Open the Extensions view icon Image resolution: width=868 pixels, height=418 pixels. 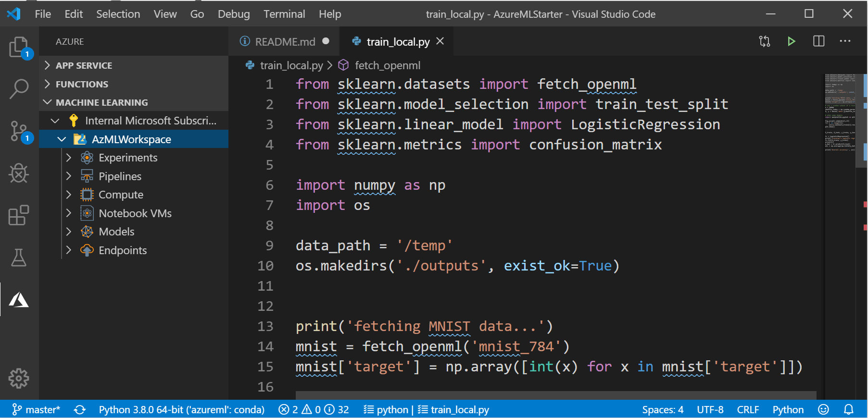[x=19, y=215]
